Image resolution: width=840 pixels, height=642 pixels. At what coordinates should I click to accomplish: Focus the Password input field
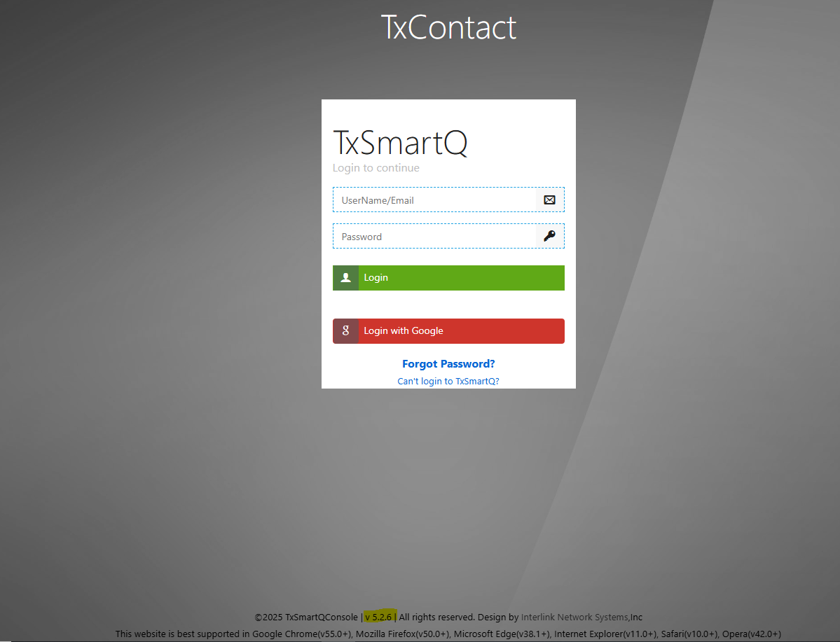coord(434,236)
